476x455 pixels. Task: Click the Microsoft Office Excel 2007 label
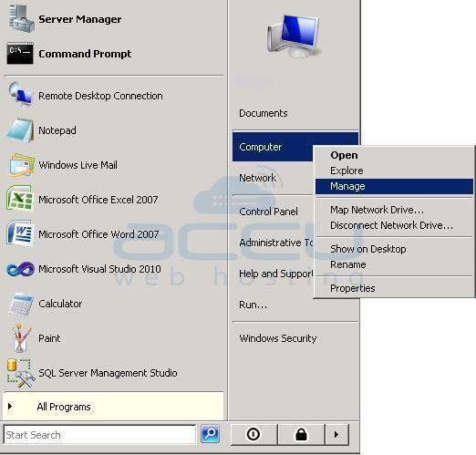click(98, 200)
